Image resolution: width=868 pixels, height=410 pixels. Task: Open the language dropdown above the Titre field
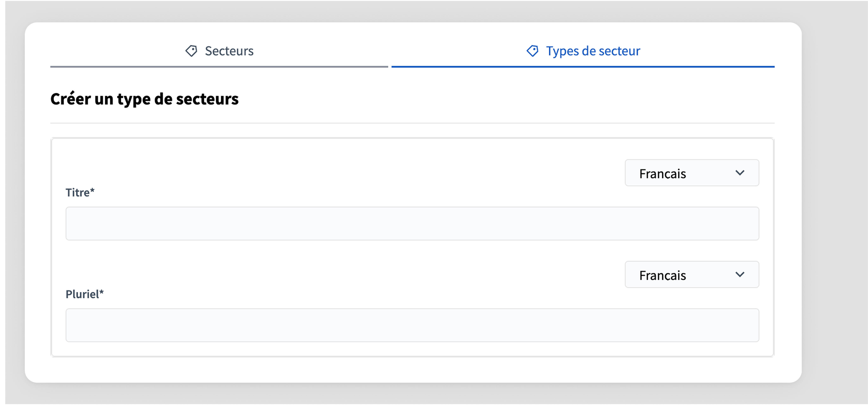[692, 173]
